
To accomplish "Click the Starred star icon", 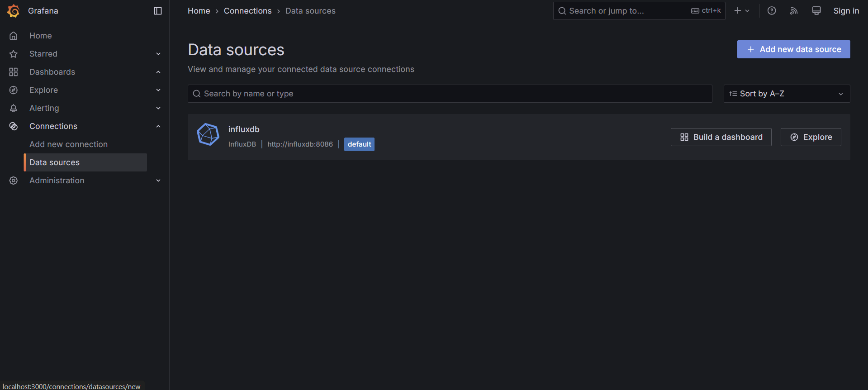I will pyautogui.click(x=14, y=54).
